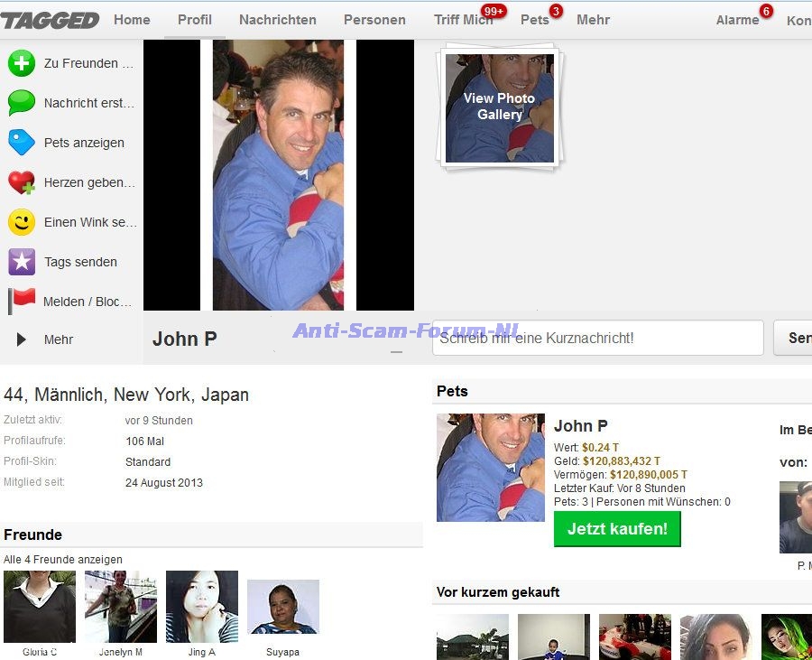Viewport: 812px width, 660px height.
Task: Open the Pets navigation item
Action: pyautogui.click(x=534, y=20)
